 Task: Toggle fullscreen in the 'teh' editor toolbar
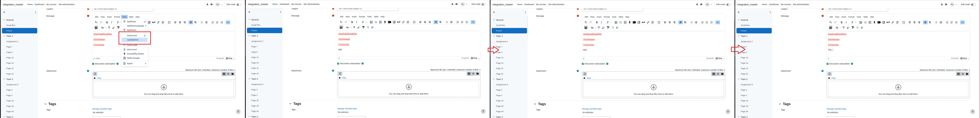pyautogui.click(x=414, y=22)
